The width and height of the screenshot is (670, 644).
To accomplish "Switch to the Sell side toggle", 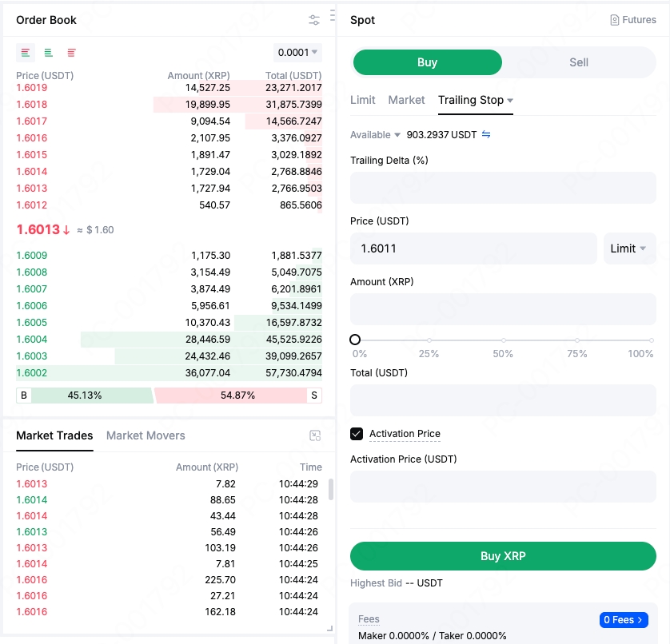I will pos(579,62).
